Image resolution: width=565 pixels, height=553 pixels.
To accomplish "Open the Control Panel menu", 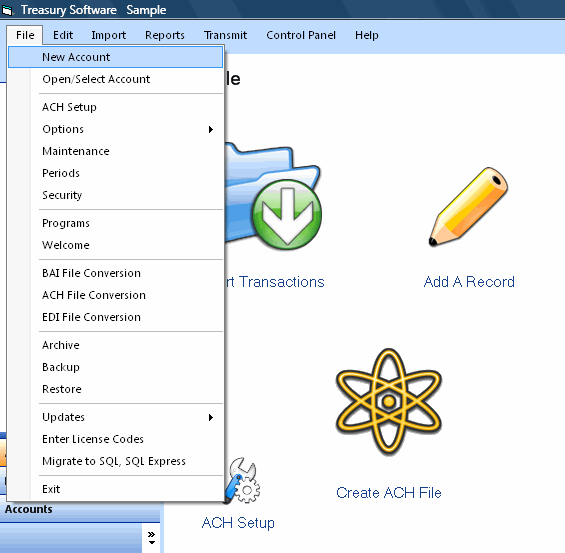I will point(301,35).
